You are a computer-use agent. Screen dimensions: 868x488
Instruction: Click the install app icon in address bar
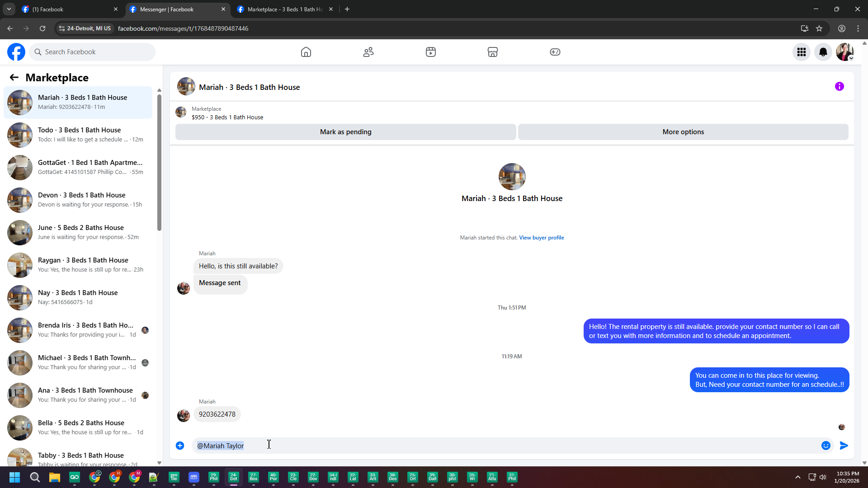click(805, 28)
